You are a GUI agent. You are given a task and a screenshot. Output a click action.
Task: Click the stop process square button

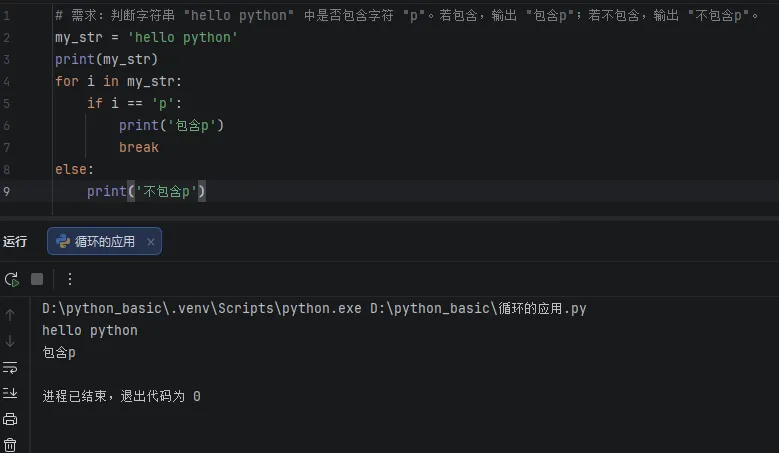coord(37,279)
